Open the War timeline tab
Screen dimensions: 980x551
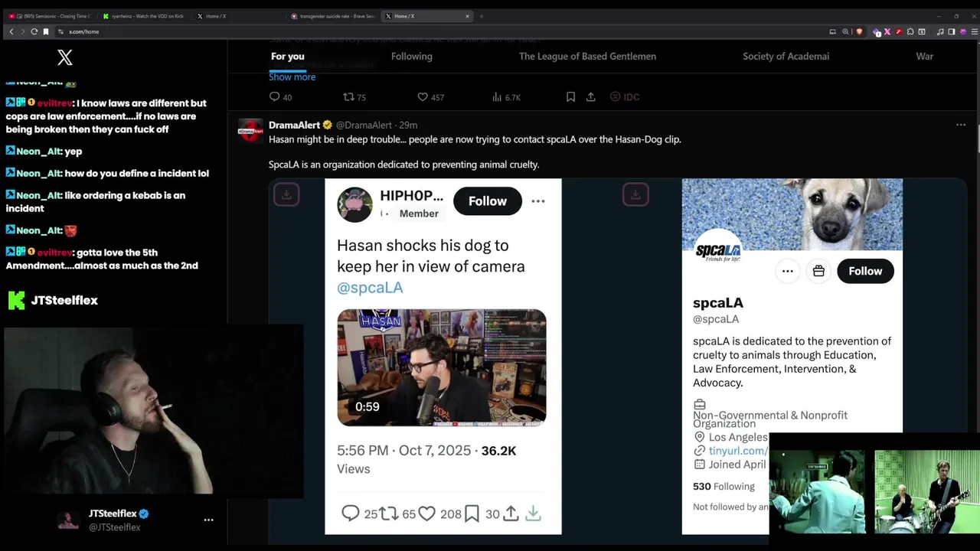924,56
